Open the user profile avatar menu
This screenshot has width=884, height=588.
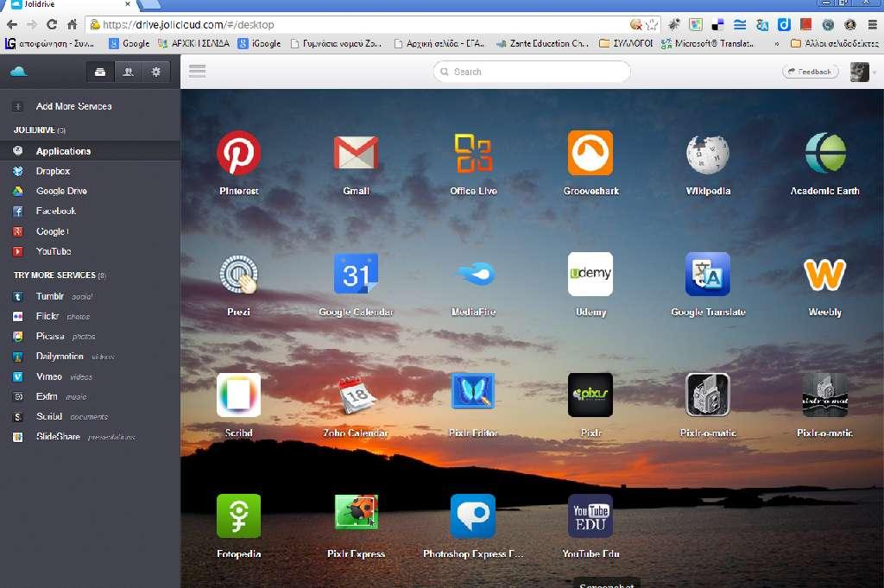point(859,72)
